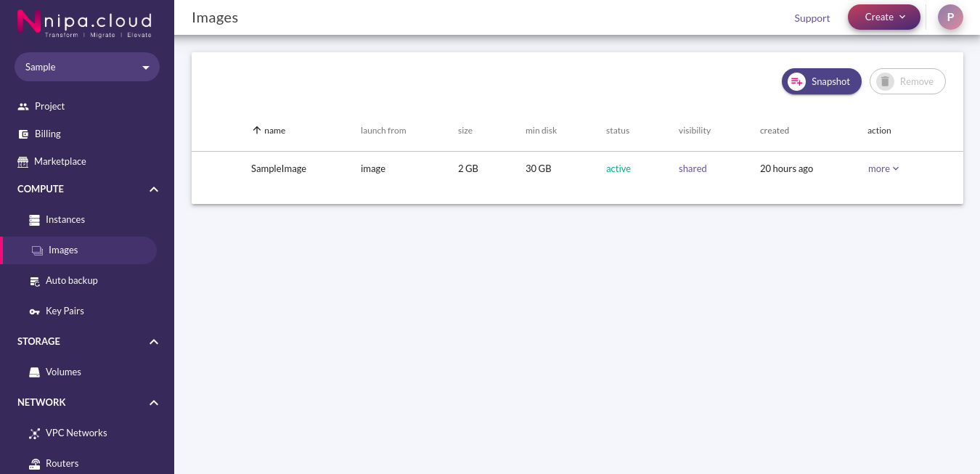Click the Snapshot add-list icon

[796, 81]
